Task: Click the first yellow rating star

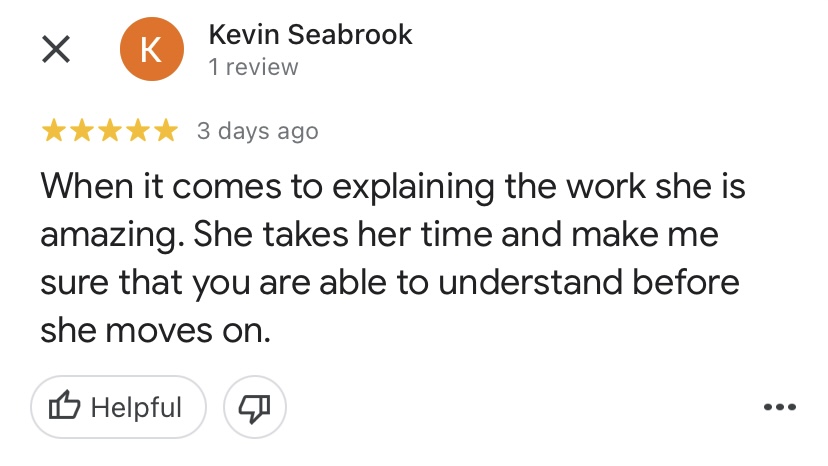Action: coord(53,131)
